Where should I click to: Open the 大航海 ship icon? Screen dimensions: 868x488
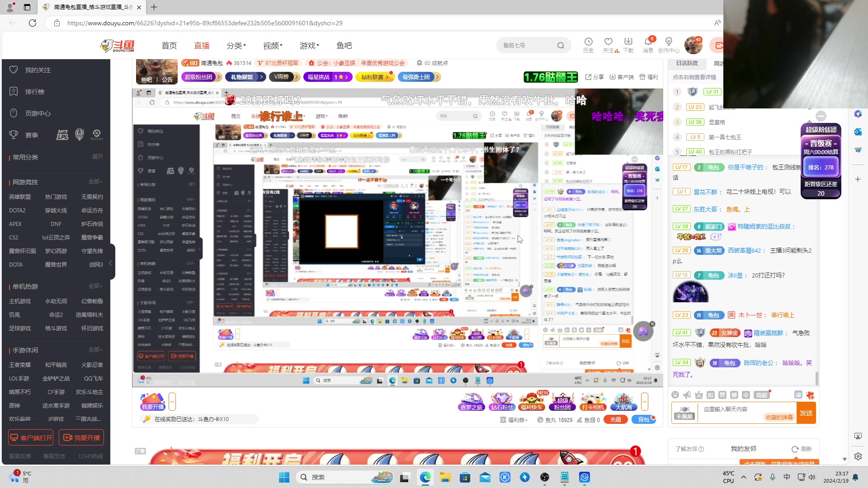pyautogui.click(x=623, y=401)
